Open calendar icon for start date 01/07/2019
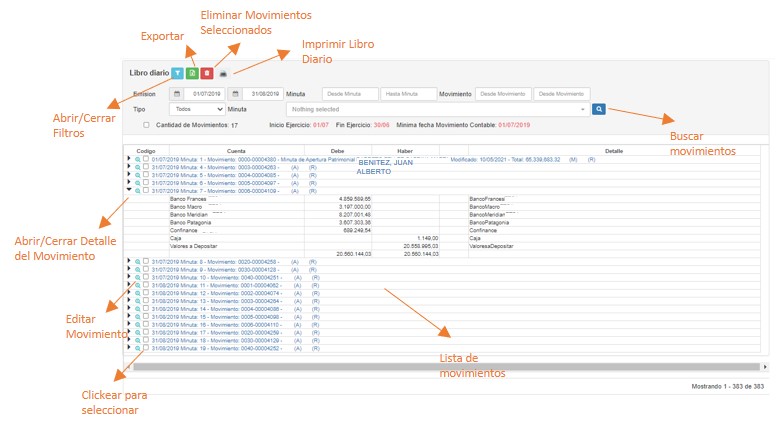 pyautogui.click(x=177, y=93)
